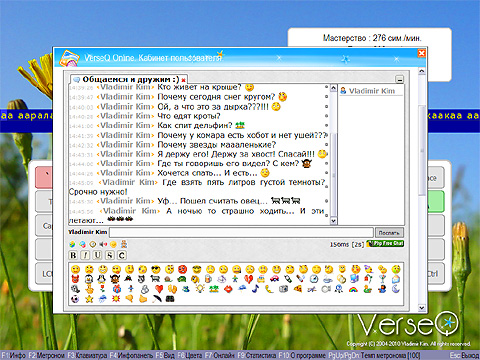The image size is (480, 360).
Task: Click the clock icon in chat toolbar
Action: pos(93,244)
